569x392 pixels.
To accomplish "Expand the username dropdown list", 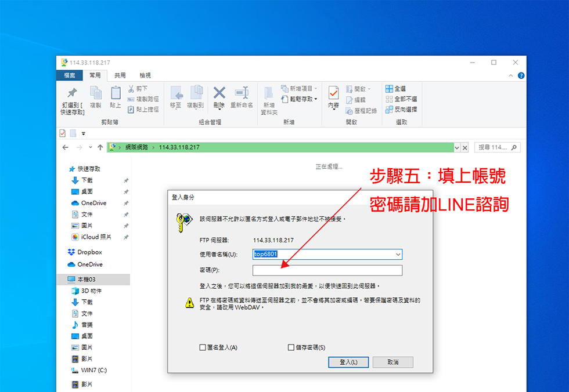I will point(398,255).
